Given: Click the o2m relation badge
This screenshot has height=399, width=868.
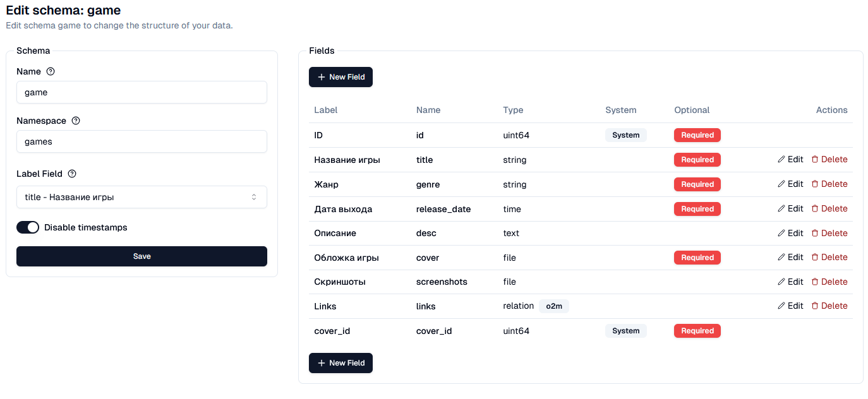Looking at the screenshot, I should click(x=554, y=306).
